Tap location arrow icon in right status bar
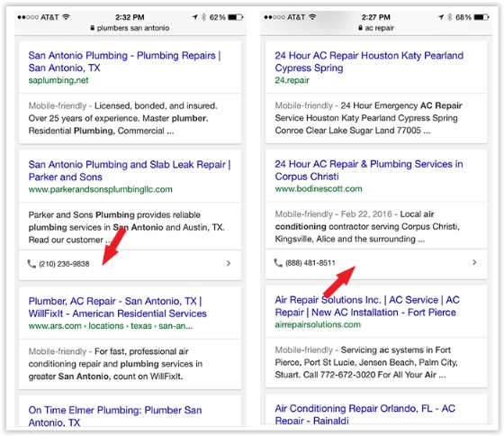Viewport: 504px width, 436px height. coord(441,17)
